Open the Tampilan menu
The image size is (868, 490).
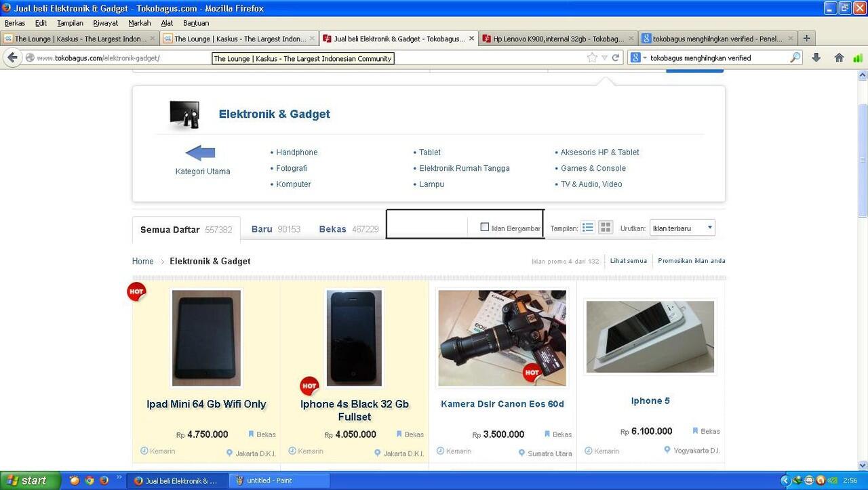pos(70,23)
